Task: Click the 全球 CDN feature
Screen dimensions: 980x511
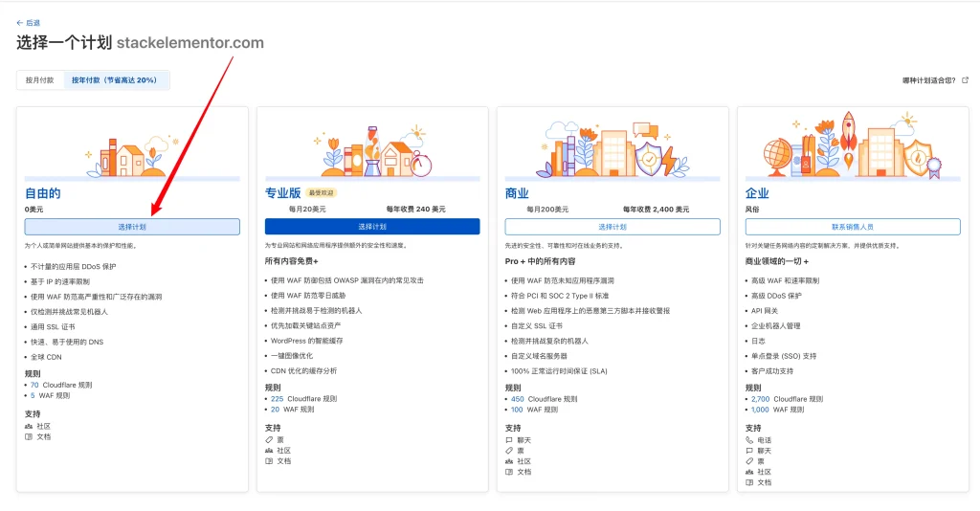Action: click(x=46, y=357)
